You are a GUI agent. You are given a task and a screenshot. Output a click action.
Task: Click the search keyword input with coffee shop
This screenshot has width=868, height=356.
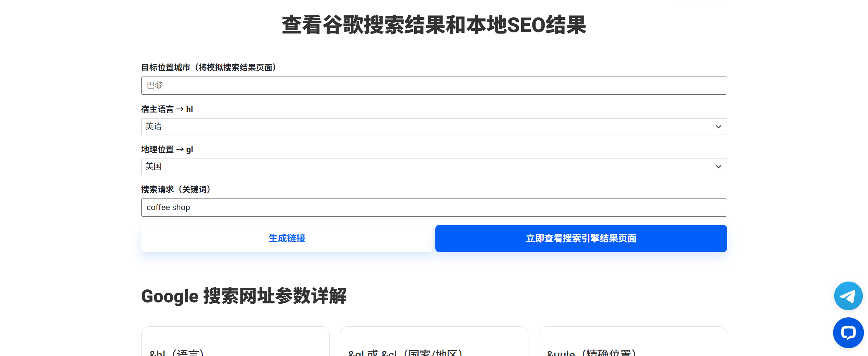(434, 207)
